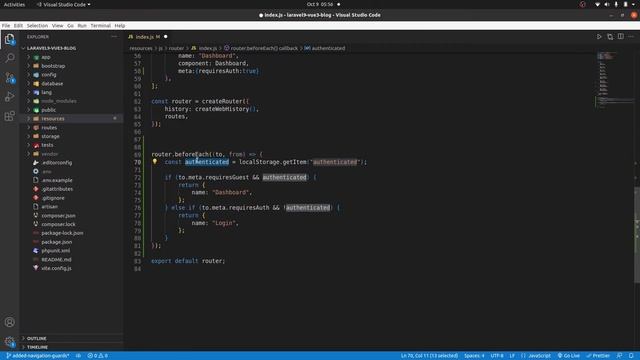Open Ubuntu Activities overview

coord(14,4)
